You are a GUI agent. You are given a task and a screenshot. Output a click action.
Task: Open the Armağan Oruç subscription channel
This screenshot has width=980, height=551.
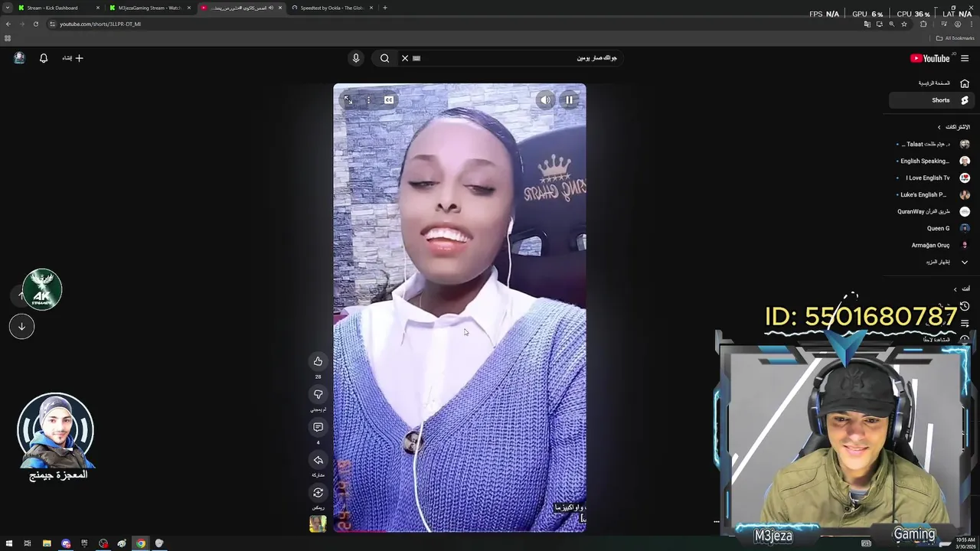point(930,245)
